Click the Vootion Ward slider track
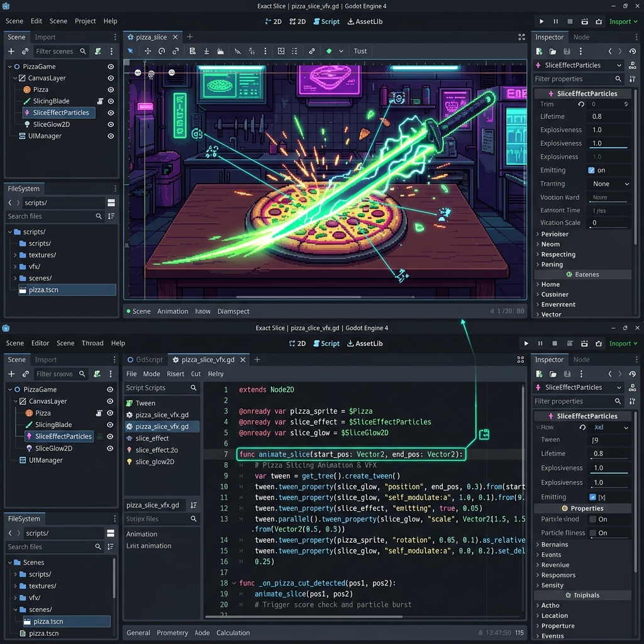644x644 pixels. coord(608,197)
